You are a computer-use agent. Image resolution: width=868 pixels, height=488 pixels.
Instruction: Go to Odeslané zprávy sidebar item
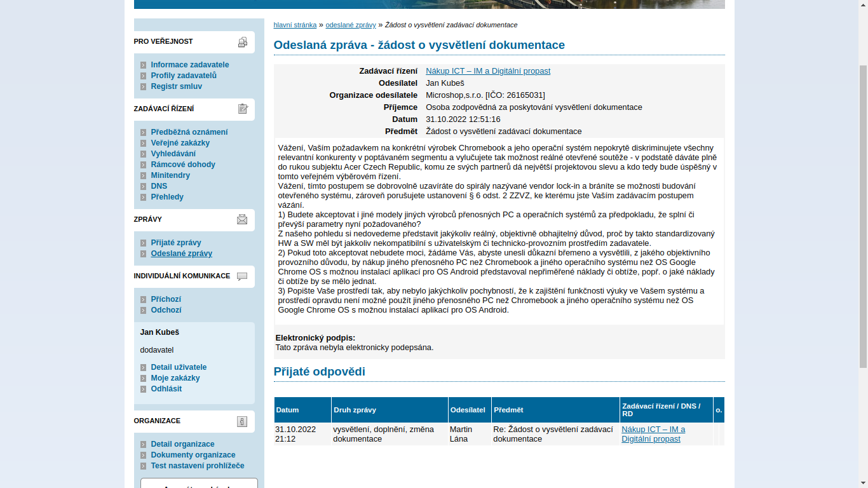point(181,254)
